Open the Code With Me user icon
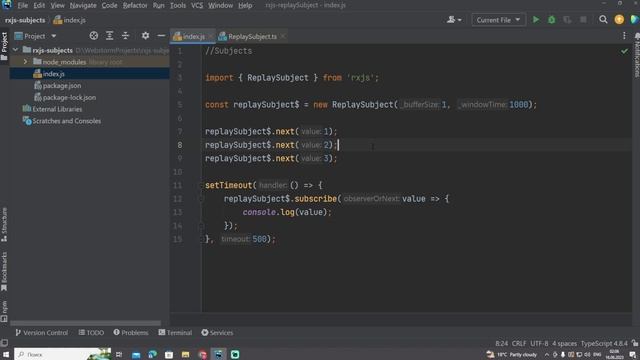The width and height of the screenshot is (640, 360). pyautogui.click(x=453, y=20)
